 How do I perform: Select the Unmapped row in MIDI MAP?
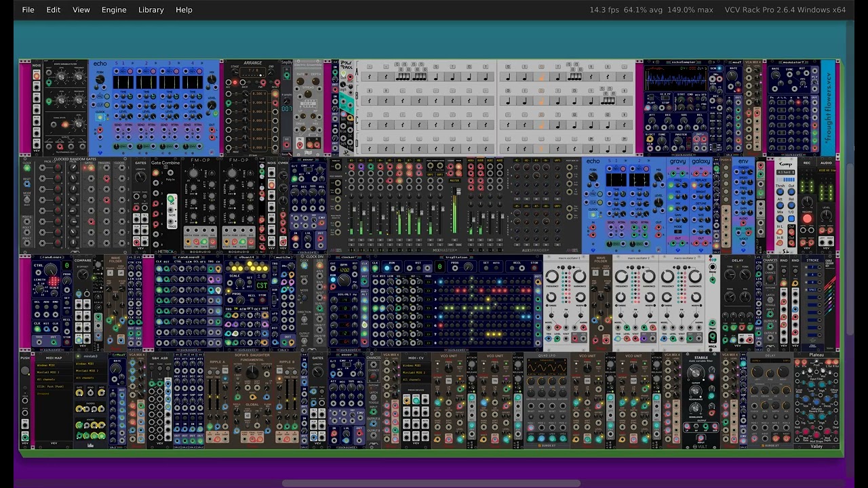(x=54, y=394)
